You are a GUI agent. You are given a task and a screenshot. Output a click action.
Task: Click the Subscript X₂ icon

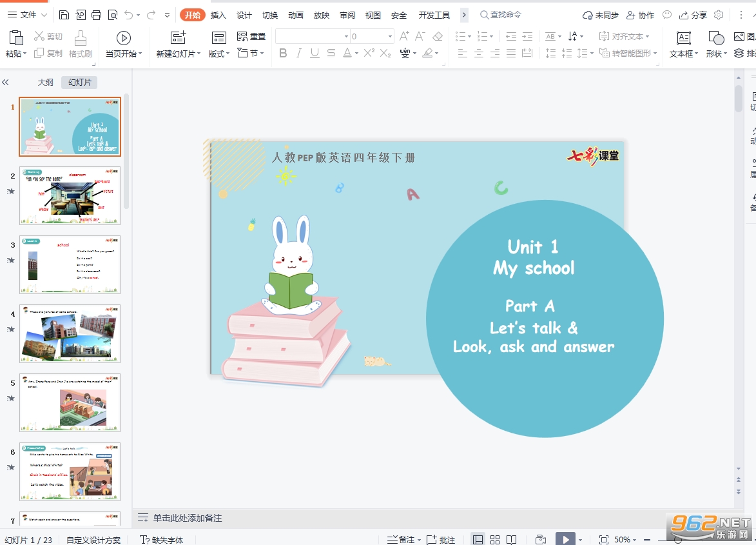[x=385, y=53]
